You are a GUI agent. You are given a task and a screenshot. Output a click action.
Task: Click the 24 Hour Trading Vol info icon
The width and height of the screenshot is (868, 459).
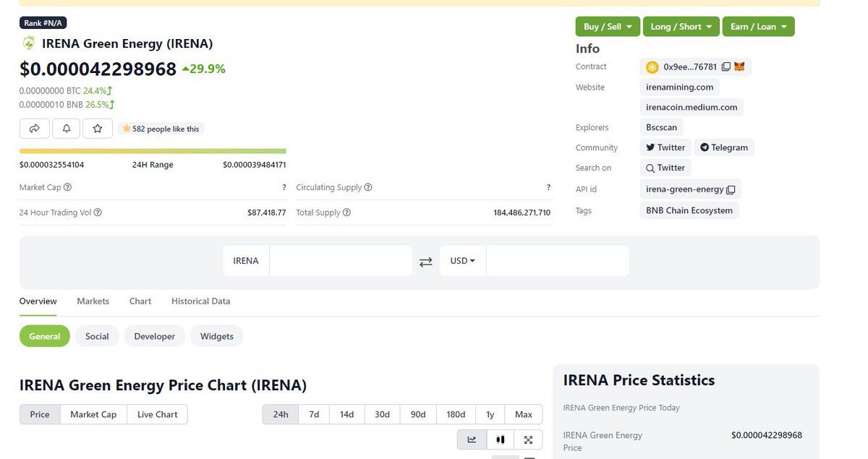[x=98, y=213]
